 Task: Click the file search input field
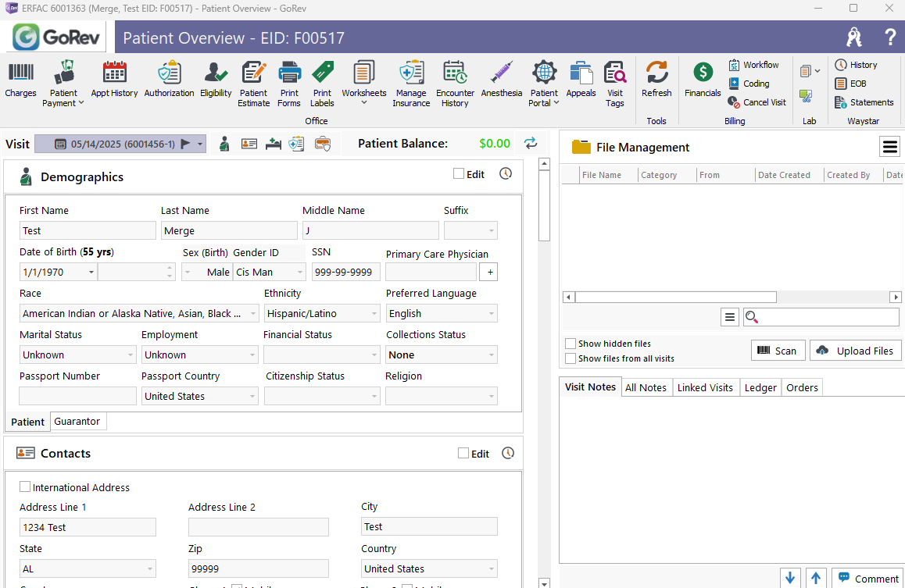[821, 316]
